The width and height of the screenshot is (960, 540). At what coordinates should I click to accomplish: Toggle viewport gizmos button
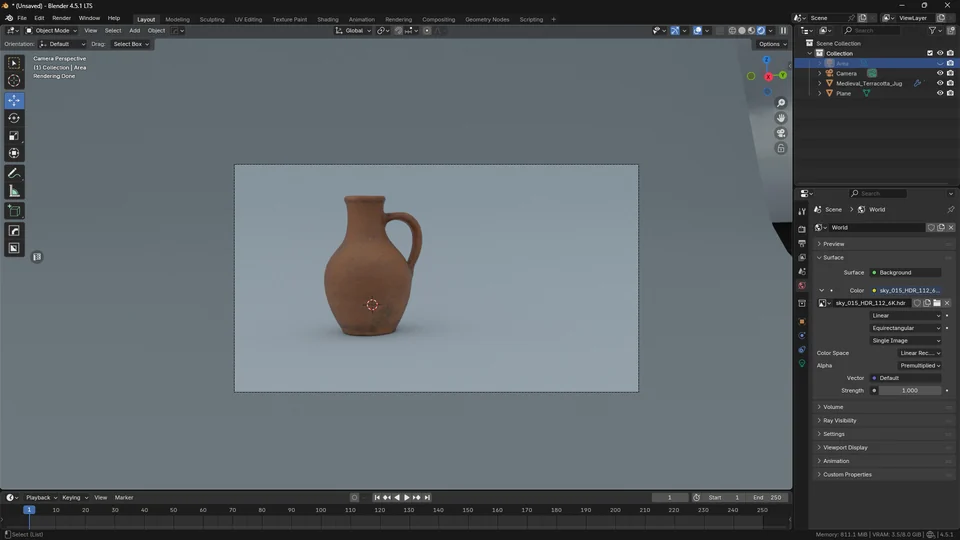675,31
